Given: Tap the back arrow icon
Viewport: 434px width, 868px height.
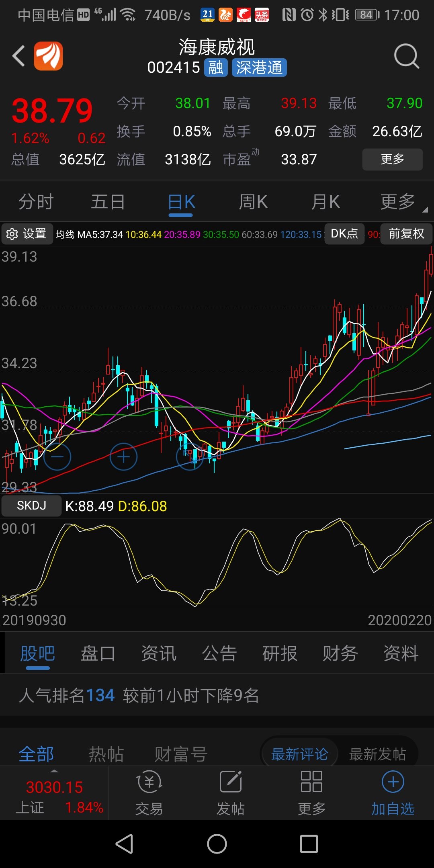Looking at the screenshot, I should (x=18, y=56).
